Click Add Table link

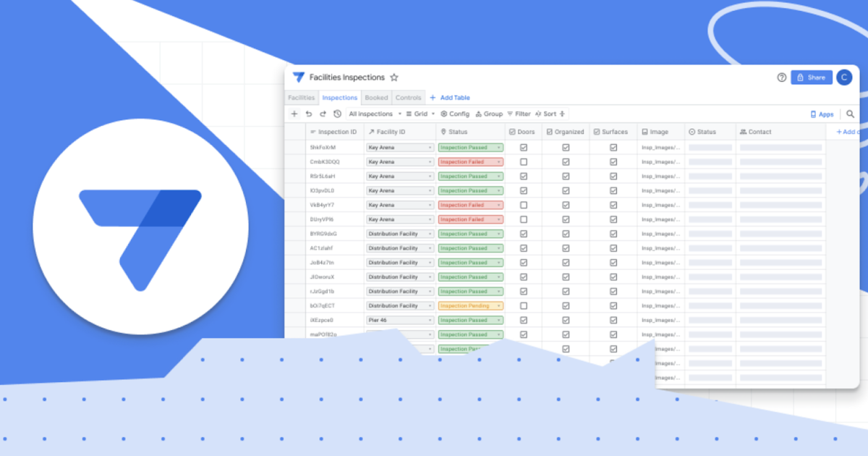[x=450, y=98]
